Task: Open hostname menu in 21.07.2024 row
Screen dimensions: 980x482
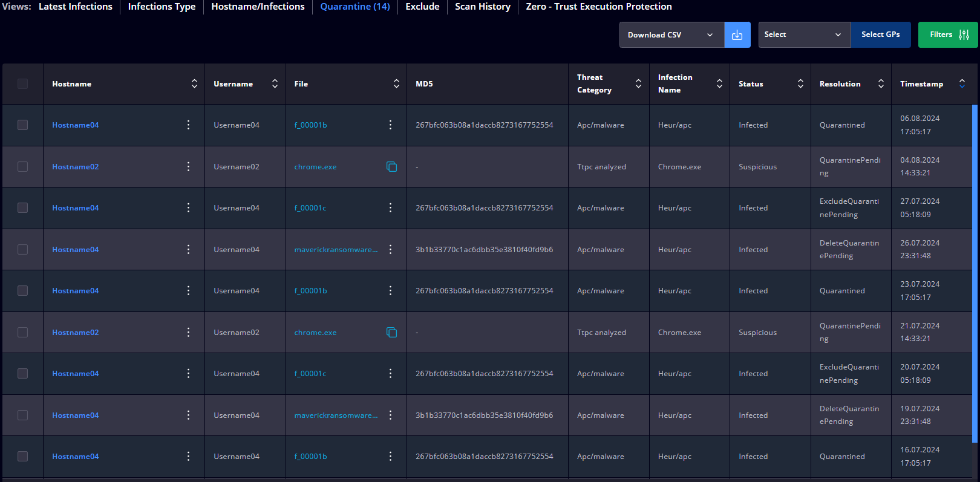Action: coord(188,332)
